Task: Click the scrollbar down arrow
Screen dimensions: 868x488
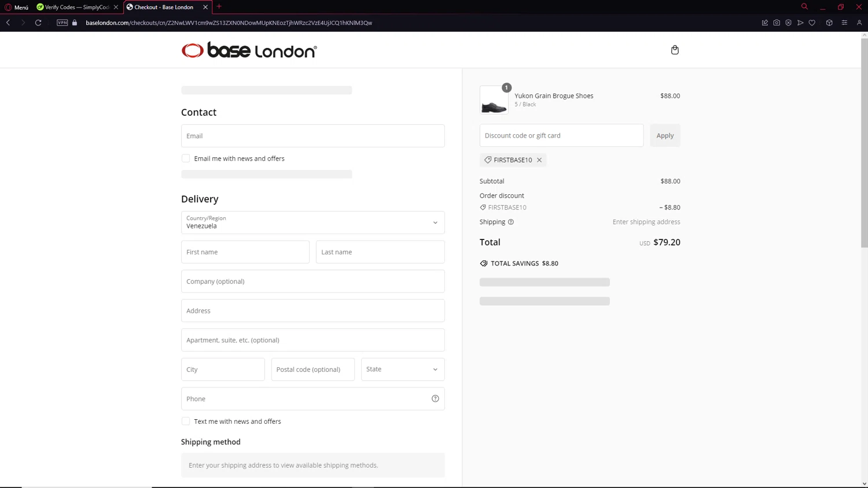Action: (x=865, y=484)
